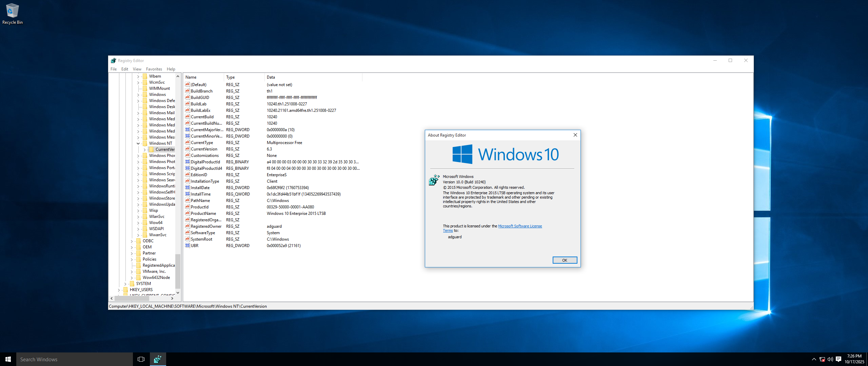Screen dimensions: 868x366
Task: Open the Action Center notification icon
Action: tap(839, 359)
